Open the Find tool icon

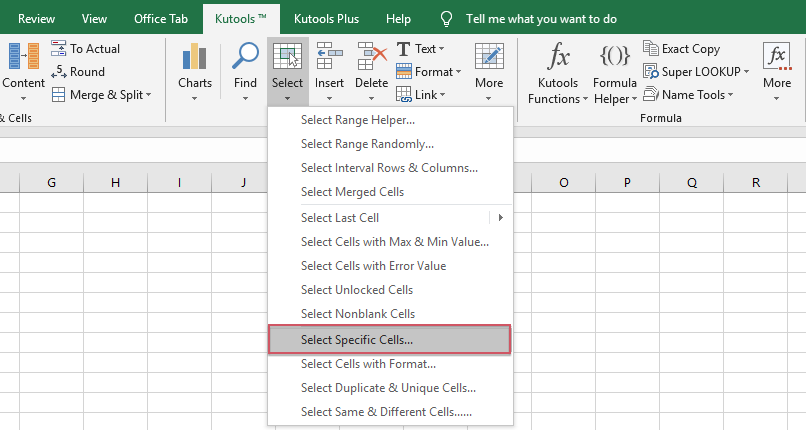pos(245,60)
